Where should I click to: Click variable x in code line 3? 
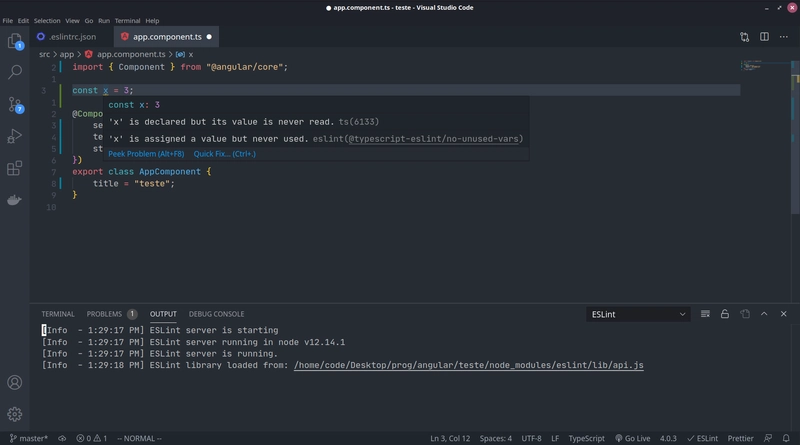(x=106, y=90)
